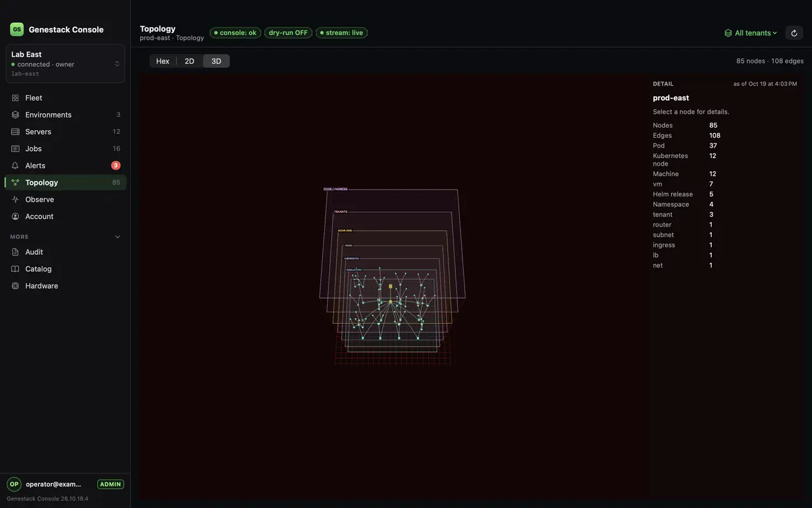Open the Alerts page
The image size is (812, 508).
(65, 166)
